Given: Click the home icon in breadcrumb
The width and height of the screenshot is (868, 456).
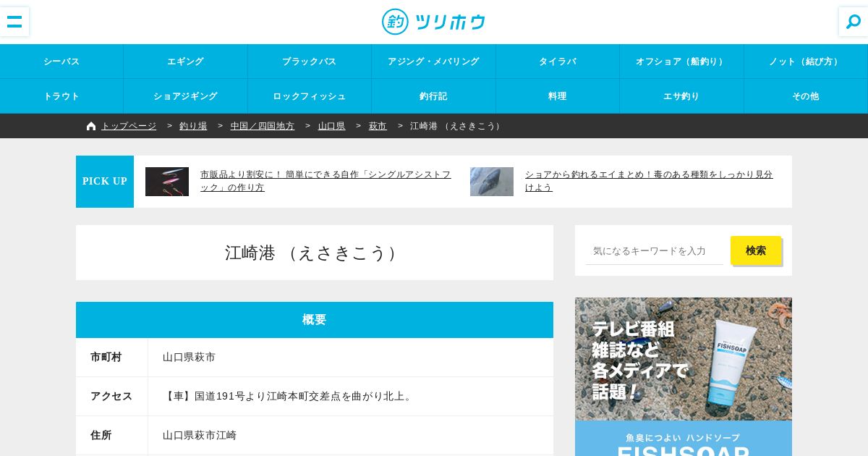Looking at the screenshot, I should pyautogui.click(x=91, y=126).
